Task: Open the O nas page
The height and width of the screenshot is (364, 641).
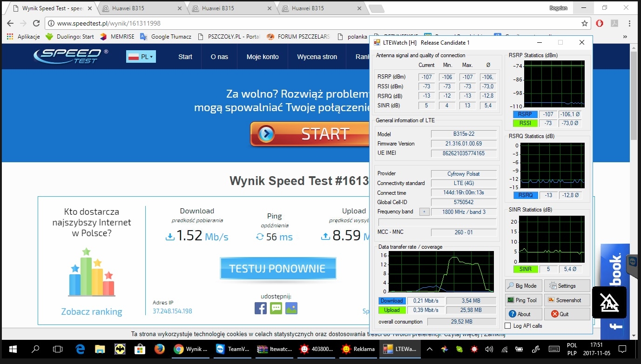Action: [x=219, y=57]
